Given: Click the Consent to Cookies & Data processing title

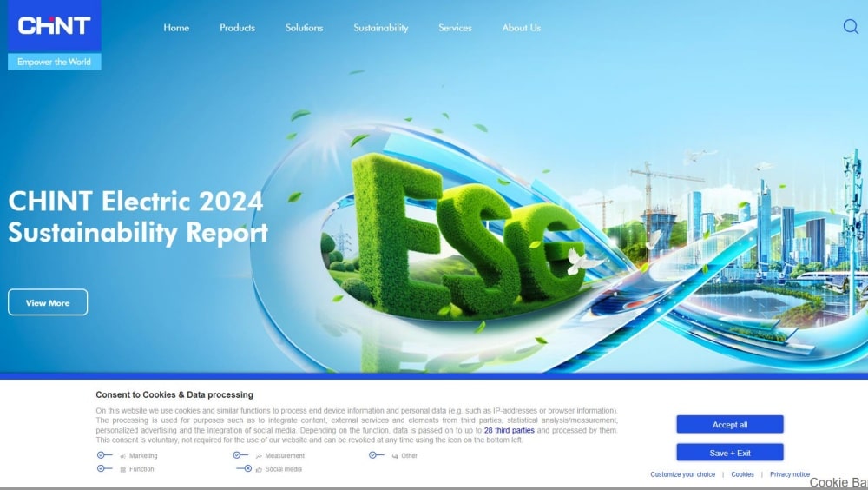Looking at the screenshot, I should pos(174,394).
